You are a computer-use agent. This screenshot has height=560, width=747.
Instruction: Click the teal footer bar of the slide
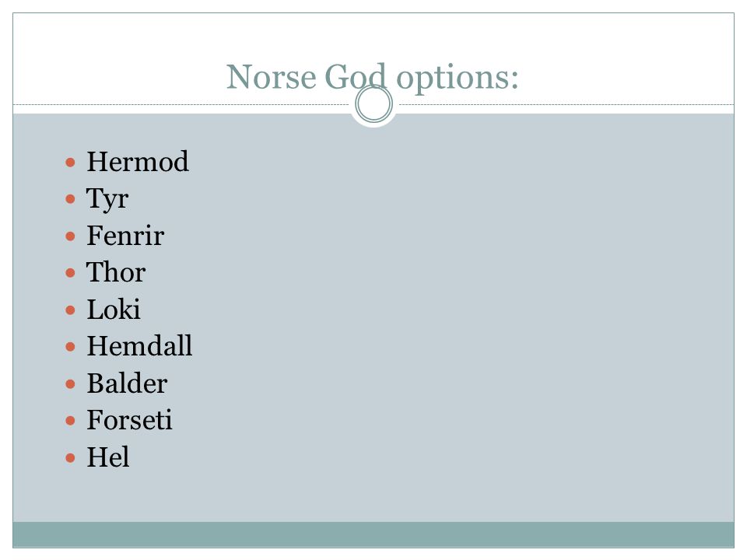click(373, 534)
